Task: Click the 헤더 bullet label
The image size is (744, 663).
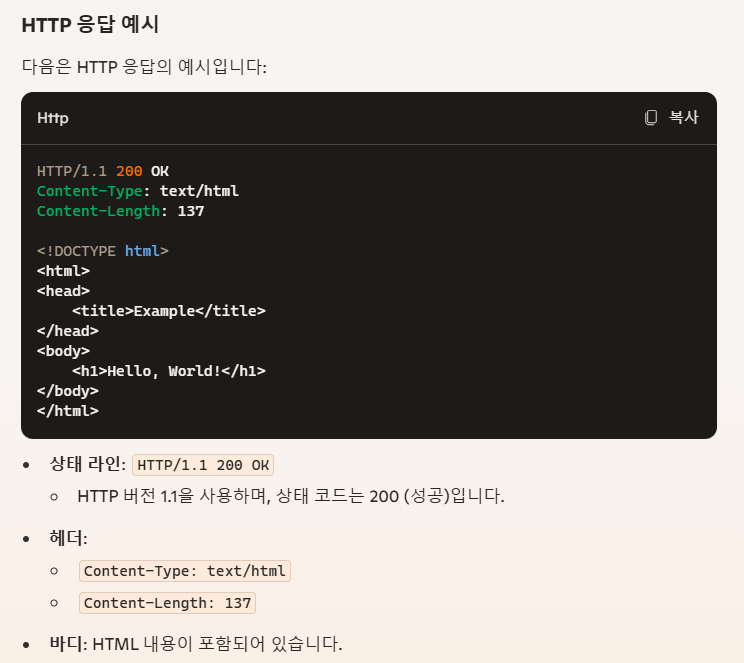Action: tap(68, 538)
